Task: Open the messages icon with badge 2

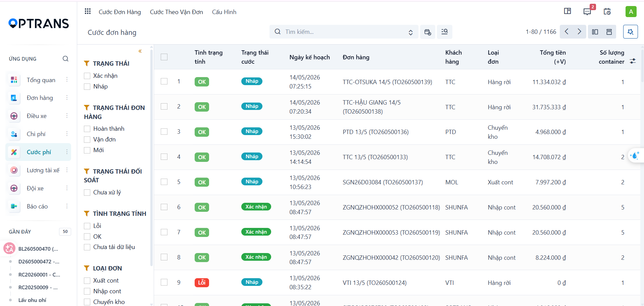Action: [587, 11]
